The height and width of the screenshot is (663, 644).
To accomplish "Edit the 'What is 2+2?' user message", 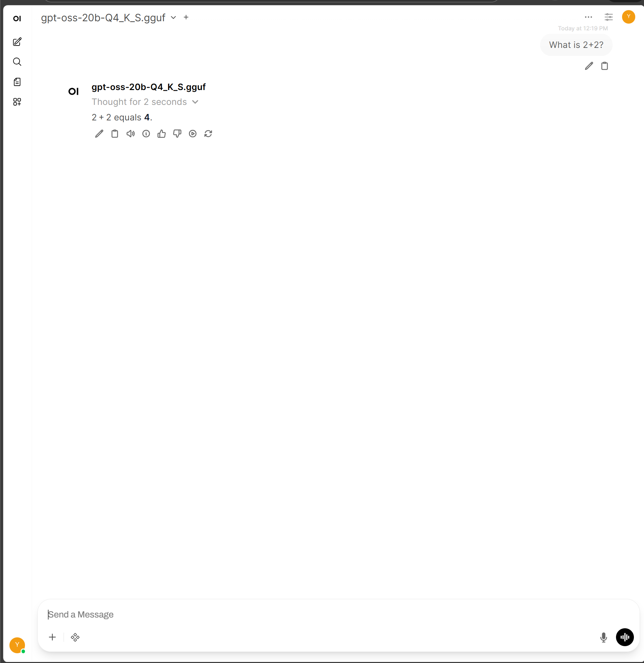I will coord(589,66).
